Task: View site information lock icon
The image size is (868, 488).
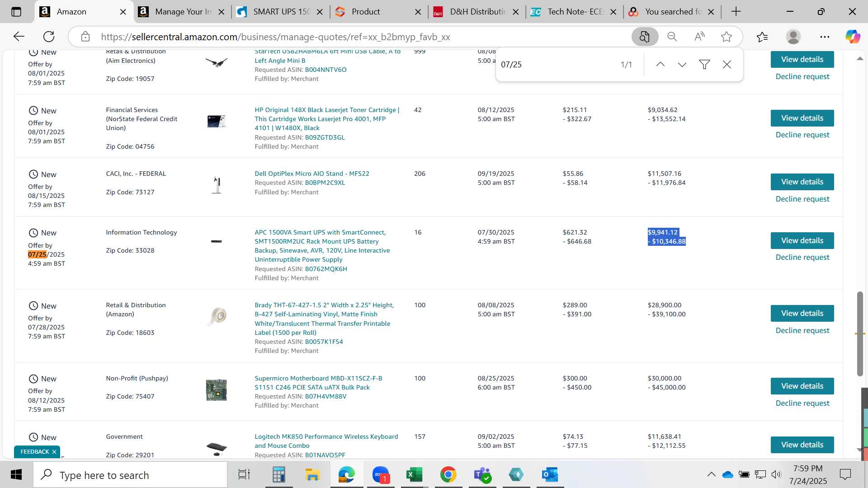Action: (x=85, y=37)
